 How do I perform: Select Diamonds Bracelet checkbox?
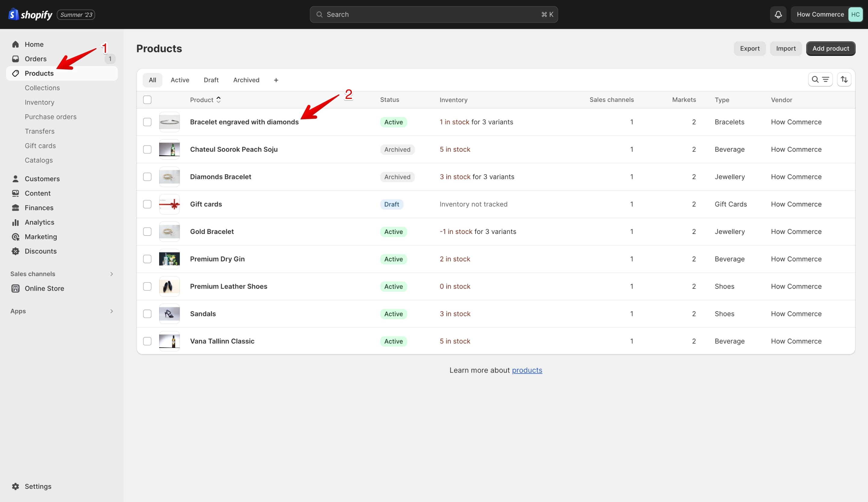pyautogui.click(x=147, y=177)
